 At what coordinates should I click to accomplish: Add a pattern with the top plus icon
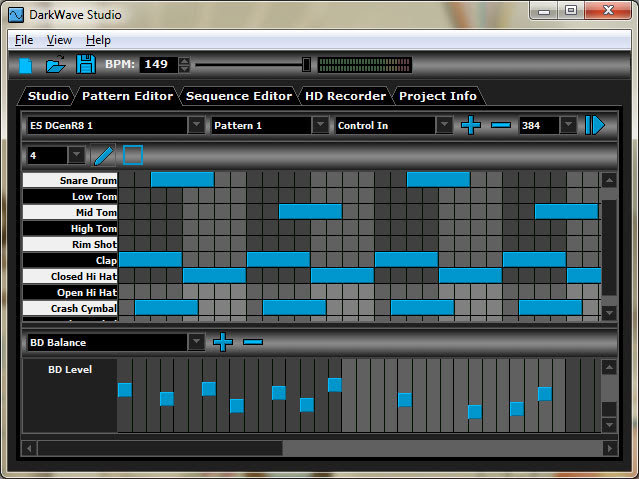tap(471, 125)
